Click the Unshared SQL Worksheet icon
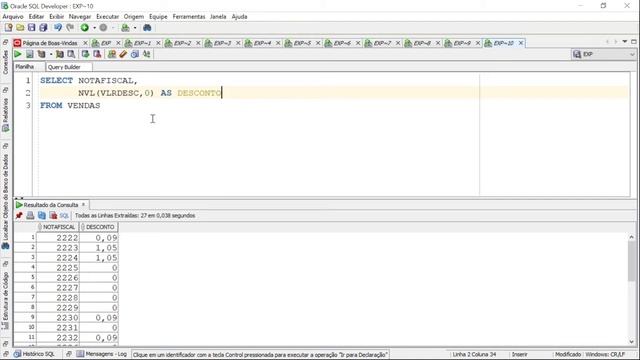 [x=111, y=54]
